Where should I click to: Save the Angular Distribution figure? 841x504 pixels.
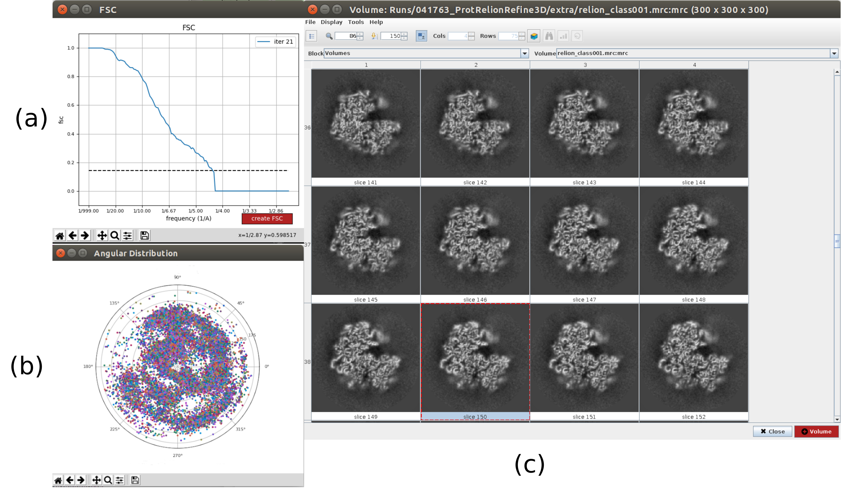(x=135, y=480)
